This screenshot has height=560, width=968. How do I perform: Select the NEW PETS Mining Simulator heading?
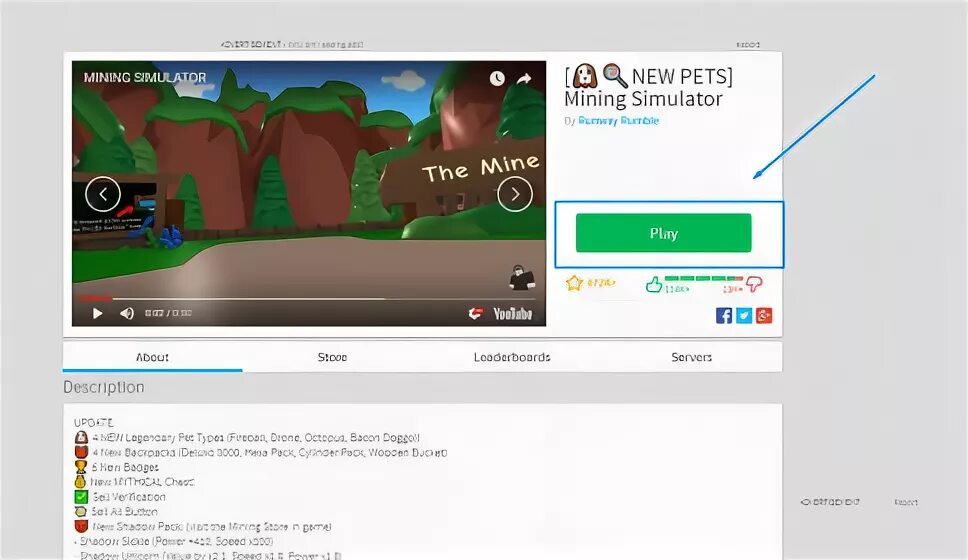pyautogui.click(x=649, y=87)
